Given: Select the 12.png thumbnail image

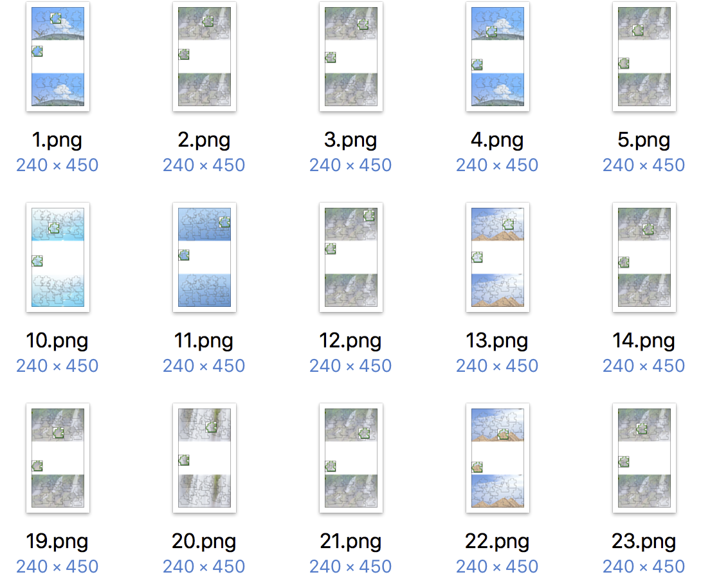Looking at the screenshot, I should pyautogui.click(x=351, y=257).
